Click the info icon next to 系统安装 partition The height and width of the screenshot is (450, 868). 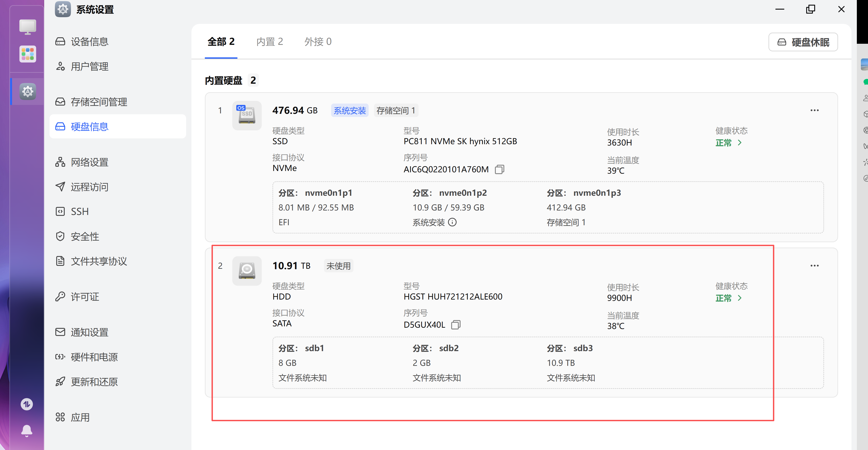pos(453,222)
